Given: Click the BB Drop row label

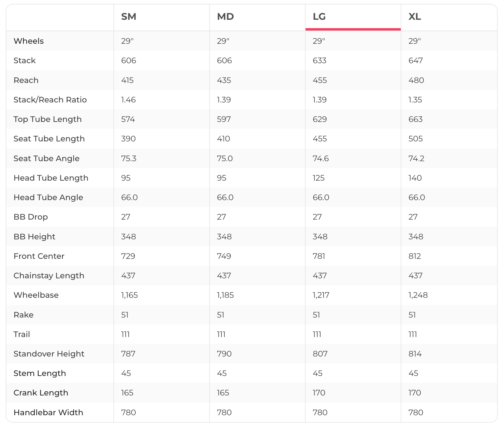Looking at the screenshot, I should click(31, 217).
